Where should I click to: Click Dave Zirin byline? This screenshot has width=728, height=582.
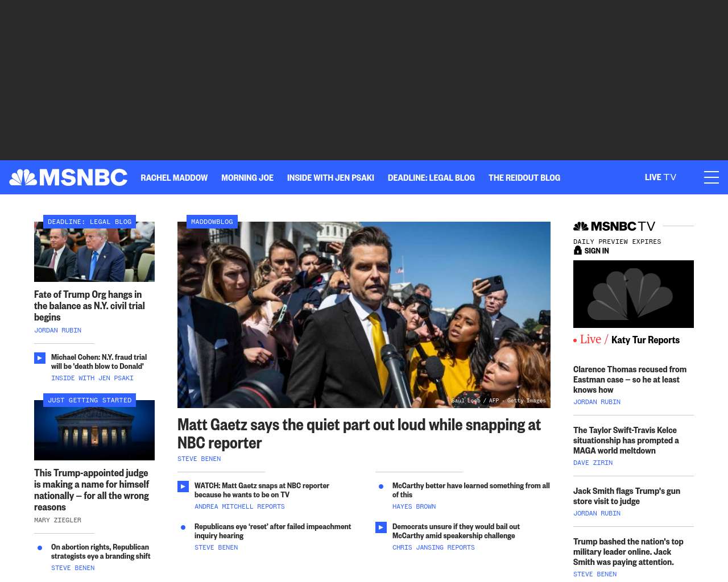pyautogui.click(x=593, y=463)
